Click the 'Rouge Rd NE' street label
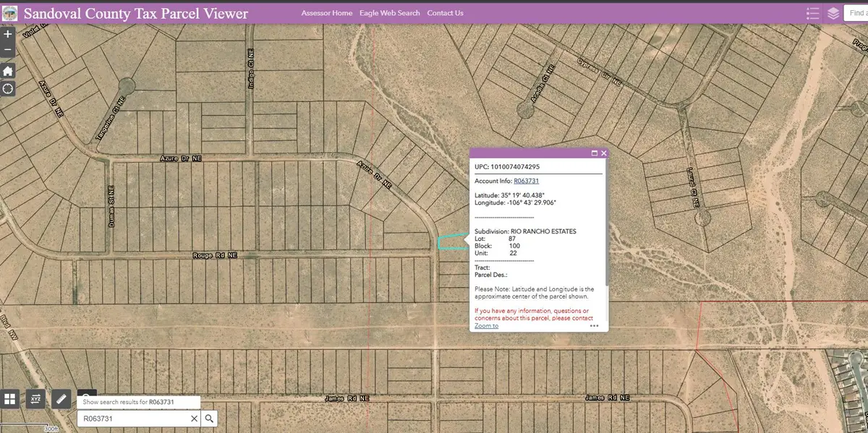 click(x=215, y=256)
